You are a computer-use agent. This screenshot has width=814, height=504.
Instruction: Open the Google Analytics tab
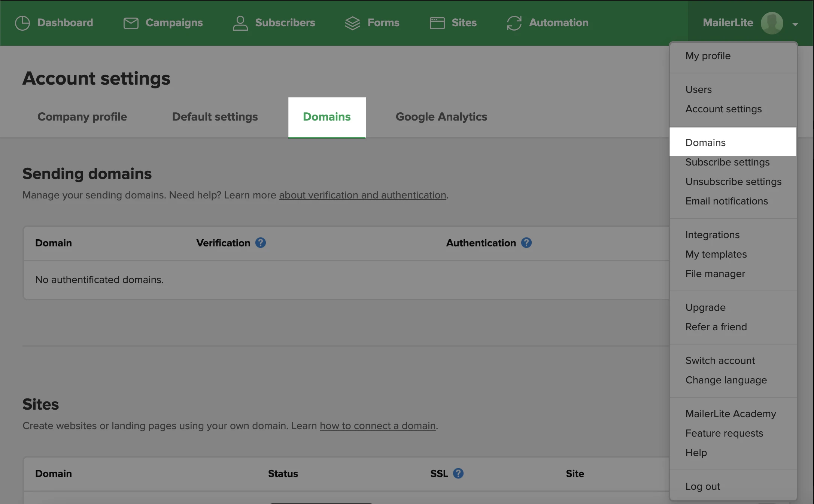[x=441, y=117]
